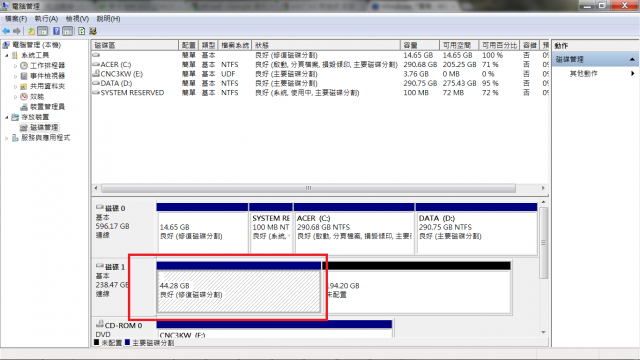640x360 pixels.
Task: Click the UDF file system cell
Action: (x=228, y=74)
